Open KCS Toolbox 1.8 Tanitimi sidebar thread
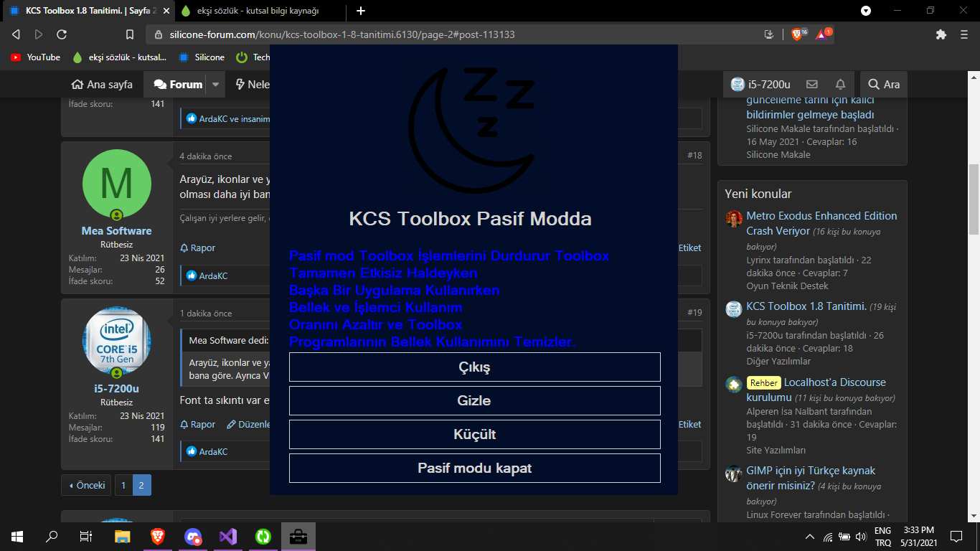980x551 pixels. [806, 306]
